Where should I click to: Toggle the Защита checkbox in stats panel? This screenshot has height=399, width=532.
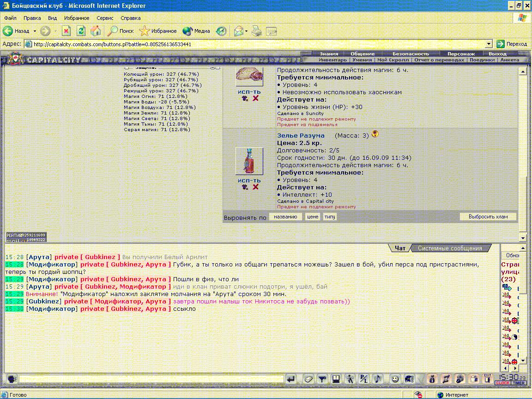[x=127, y=67]
